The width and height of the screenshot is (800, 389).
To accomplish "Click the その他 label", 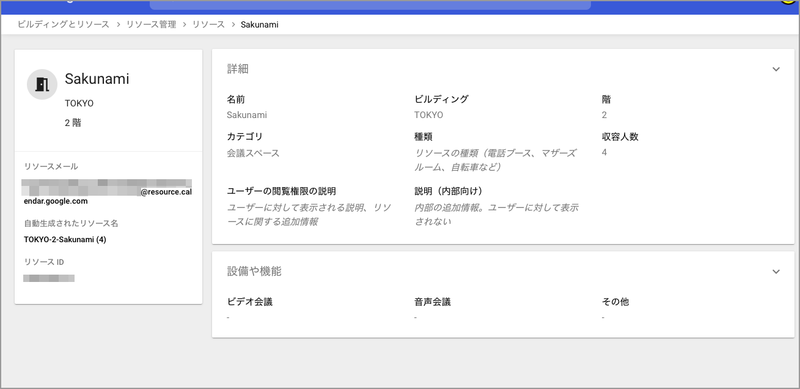I will click(615, 302).
